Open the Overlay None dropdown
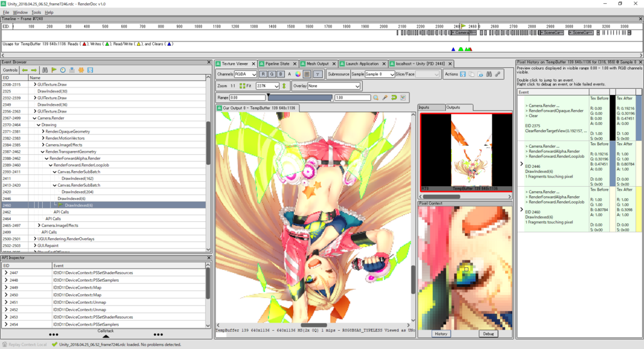This screenshot has height=349, width=644. pos(333,86)
